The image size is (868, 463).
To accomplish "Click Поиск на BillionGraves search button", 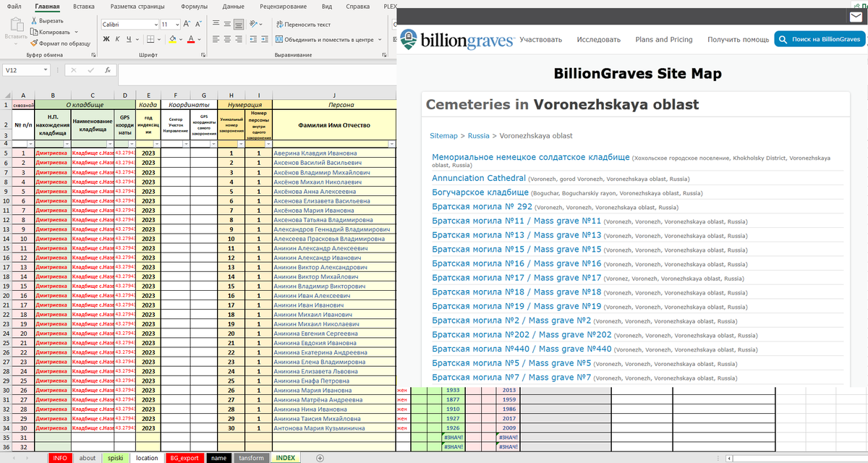I will [x=820, y=39].
